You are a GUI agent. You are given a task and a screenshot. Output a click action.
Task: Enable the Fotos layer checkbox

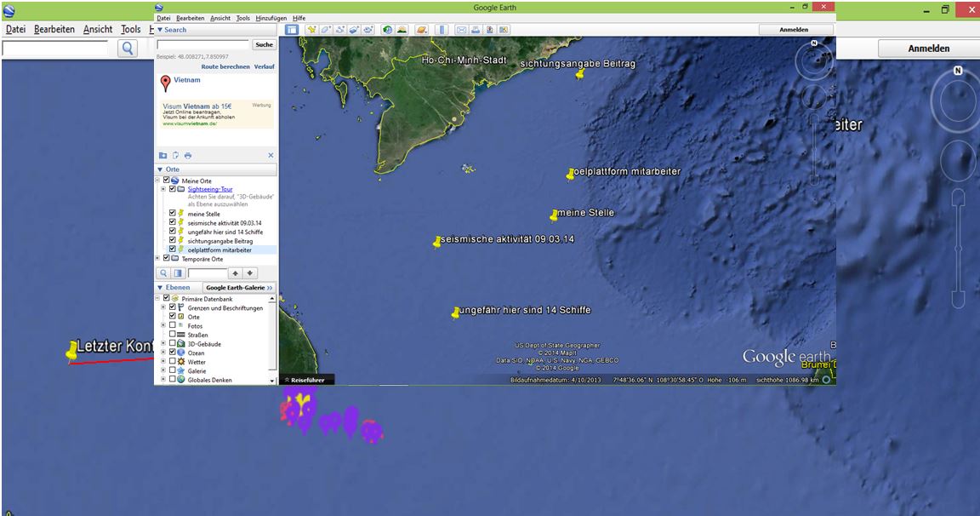point(173,326)
